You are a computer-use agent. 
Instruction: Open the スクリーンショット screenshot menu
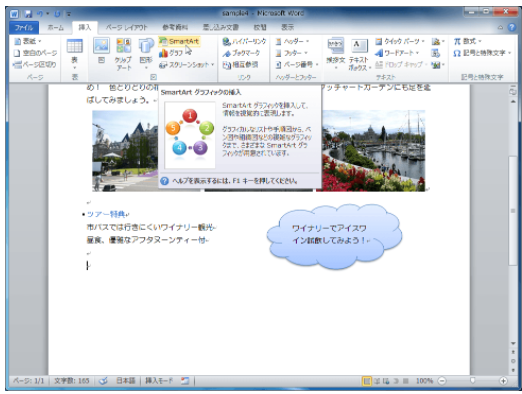pos(186,65)
